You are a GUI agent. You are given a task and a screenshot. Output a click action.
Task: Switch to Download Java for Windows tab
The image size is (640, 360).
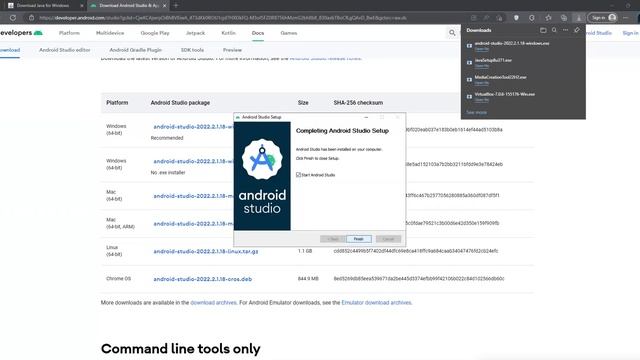[43, 6]
